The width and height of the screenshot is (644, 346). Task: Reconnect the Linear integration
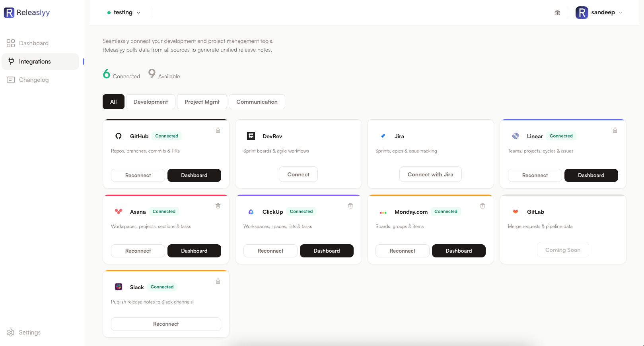535,175
